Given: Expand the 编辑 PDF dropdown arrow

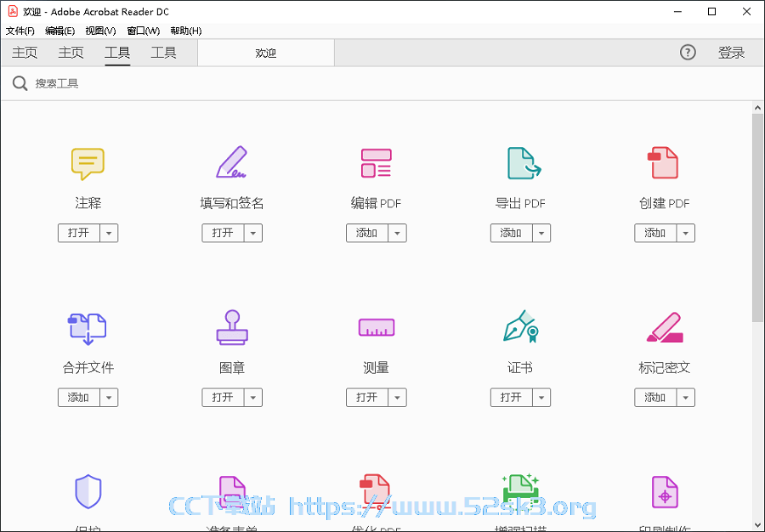Looking at the screenshot, I should click(x=397, y=233).
